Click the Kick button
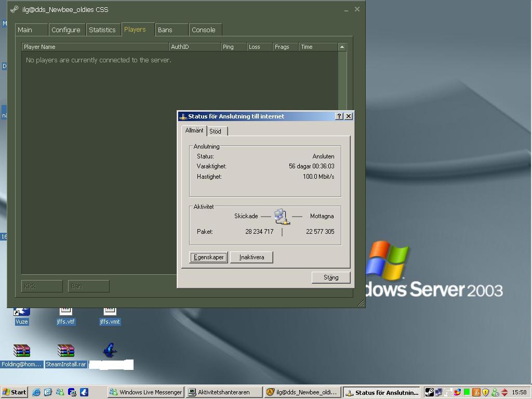The image size is (532, 399). 42,286
